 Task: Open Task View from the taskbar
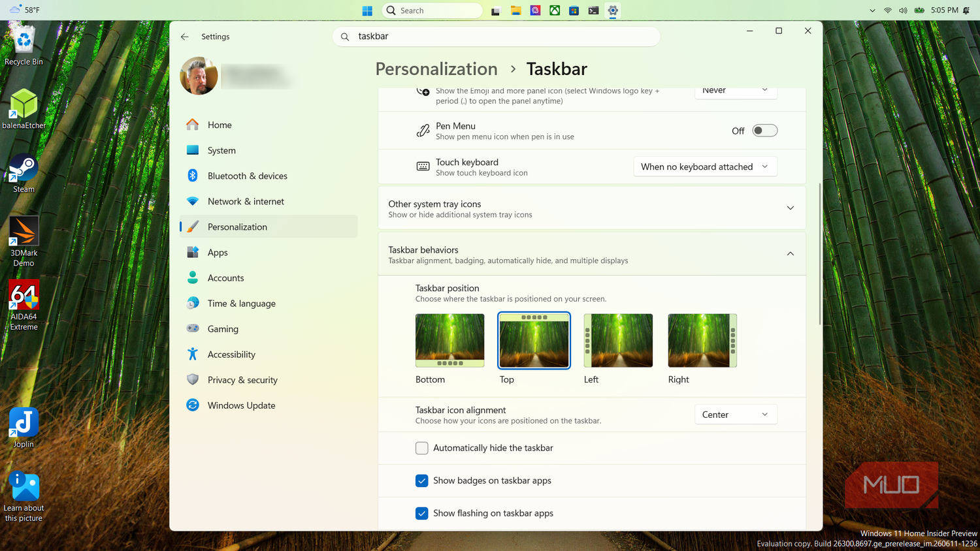[x=496, y=10]
